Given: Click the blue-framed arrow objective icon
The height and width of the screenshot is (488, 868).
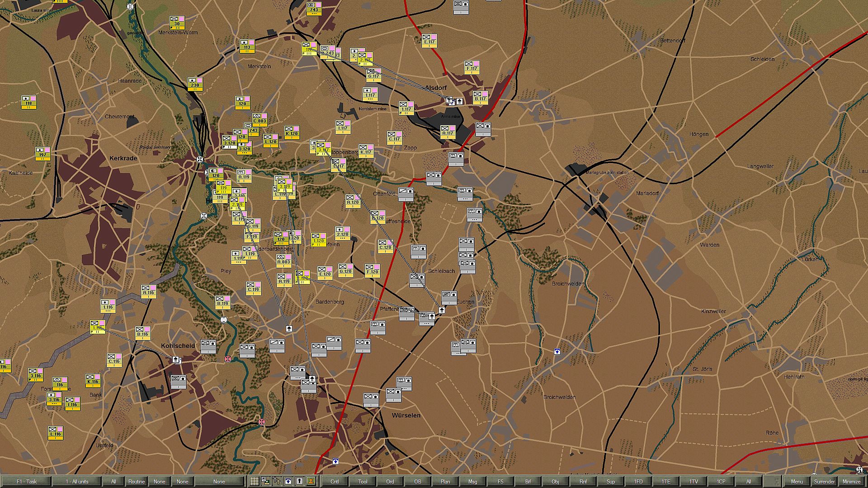Looking at the screenshot, I should click(x=288, y=481).
